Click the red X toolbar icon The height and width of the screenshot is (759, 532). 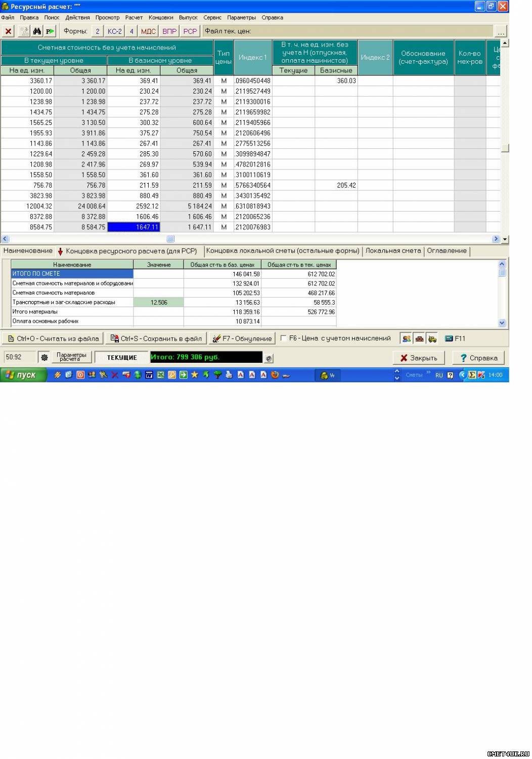[x=8, y=31]
